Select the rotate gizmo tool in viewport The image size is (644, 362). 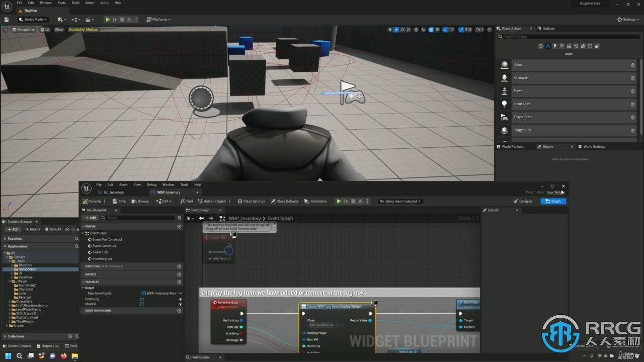pyautogui.click(x=403, y=30)
